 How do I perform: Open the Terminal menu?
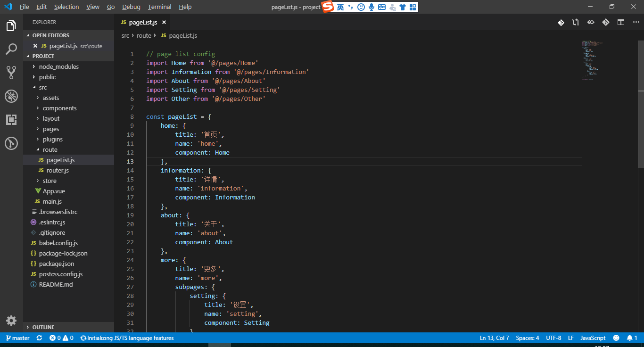click(160, 7)
